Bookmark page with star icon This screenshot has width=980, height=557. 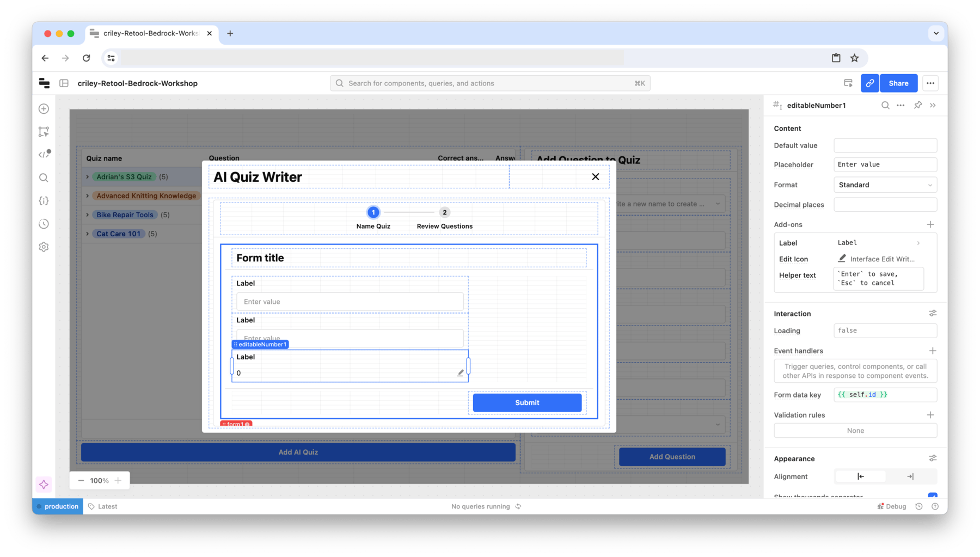pos(855,58)
